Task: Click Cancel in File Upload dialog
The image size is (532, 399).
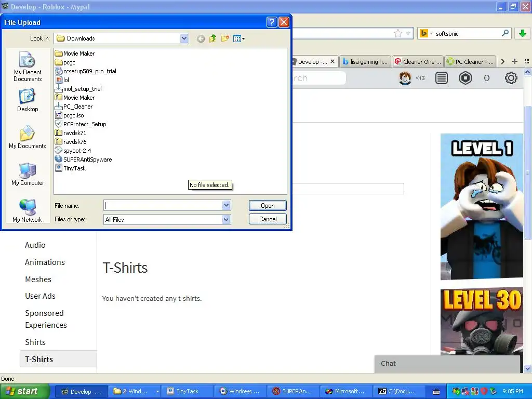Action: (x=268, y=219)
